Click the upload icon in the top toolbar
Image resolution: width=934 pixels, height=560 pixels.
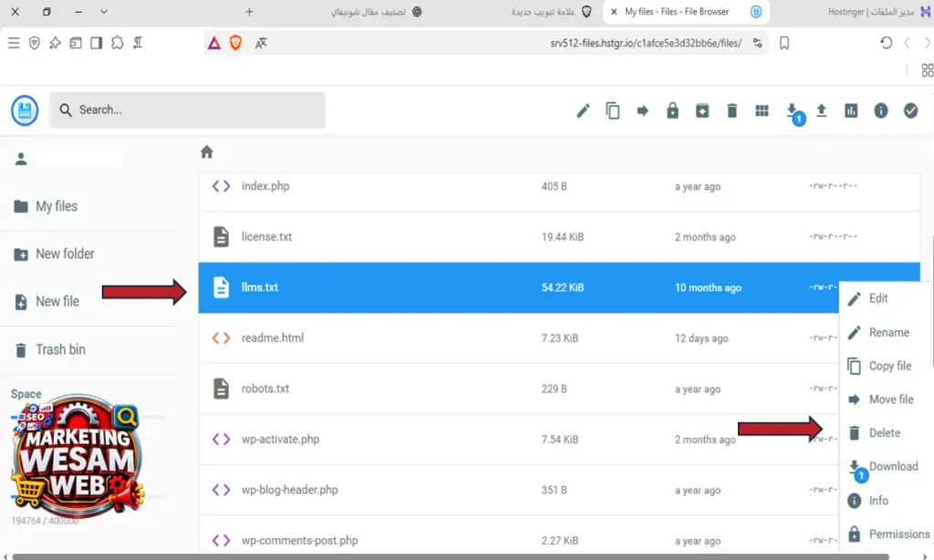(822, 110)
